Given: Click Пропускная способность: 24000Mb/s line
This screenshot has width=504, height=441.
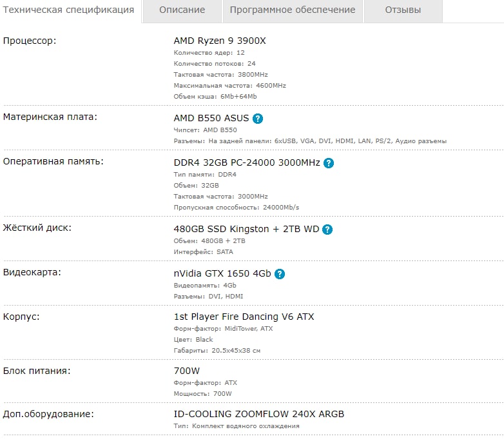Looking at the screenshot, I should pyautogui.click(x=237, y=208).
